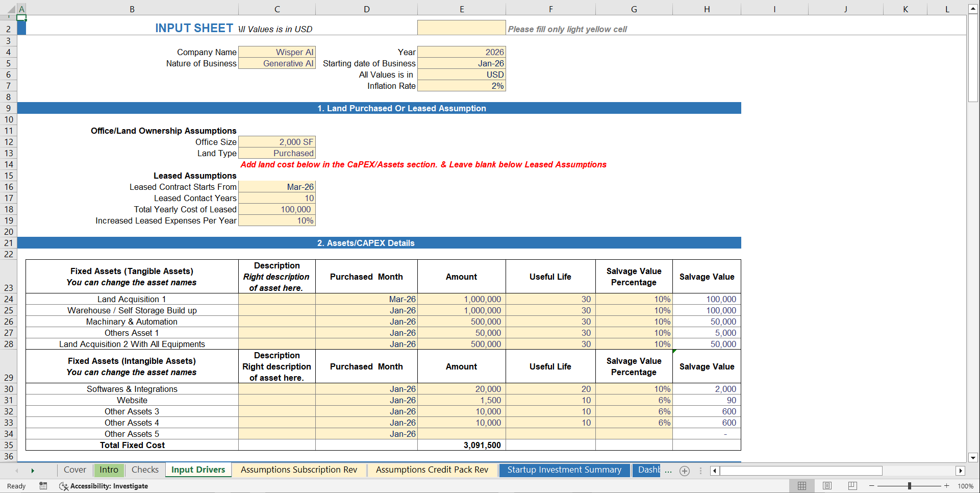Open the Startup Investment Summary sheet
Viewport: 980px width, 493px height.
point(564,470)
